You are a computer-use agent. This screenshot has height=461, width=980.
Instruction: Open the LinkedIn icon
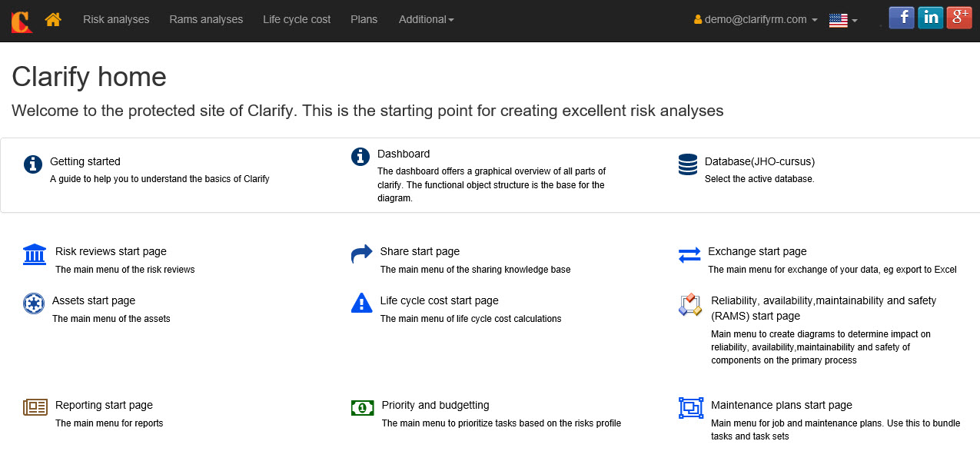[x=931, y=18]
